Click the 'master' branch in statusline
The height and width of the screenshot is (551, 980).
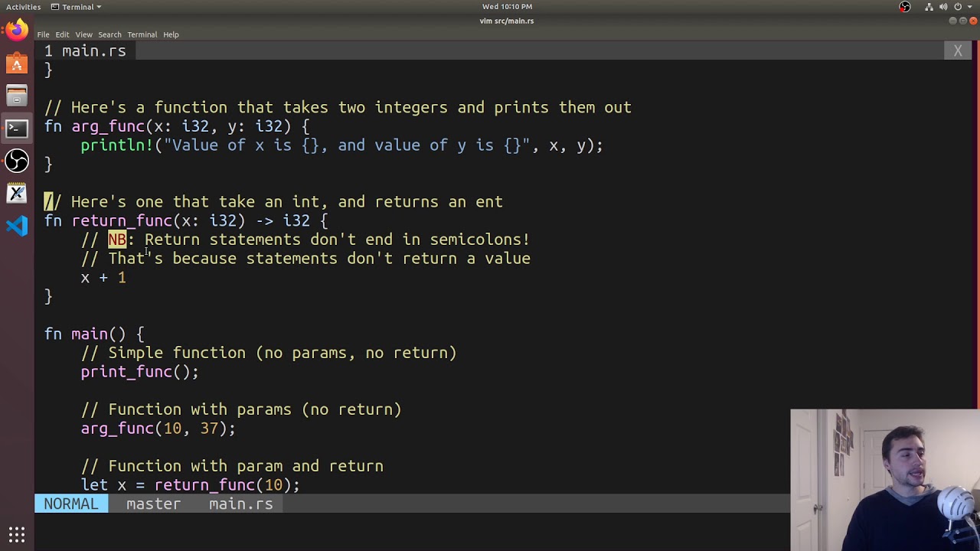tap(153, 504)
